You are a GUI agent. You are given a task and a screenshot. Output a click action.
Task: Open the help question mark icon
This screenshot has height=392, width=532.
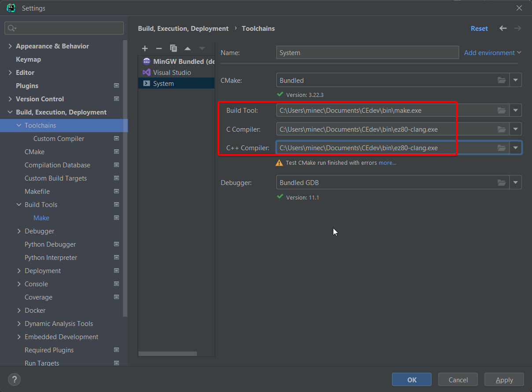(14, 379)
